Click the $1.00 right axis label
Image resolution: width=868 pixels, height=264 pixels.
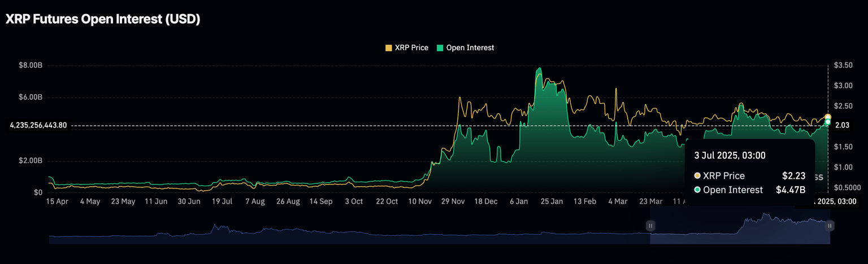point(843,168)
